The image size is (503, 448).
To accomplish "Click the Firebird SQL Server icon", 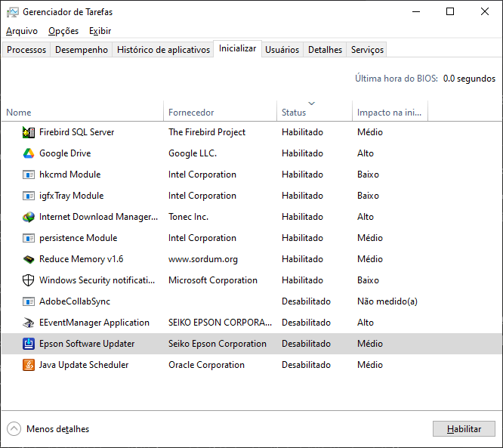I will pyautogui.click(x=29, y=132).
